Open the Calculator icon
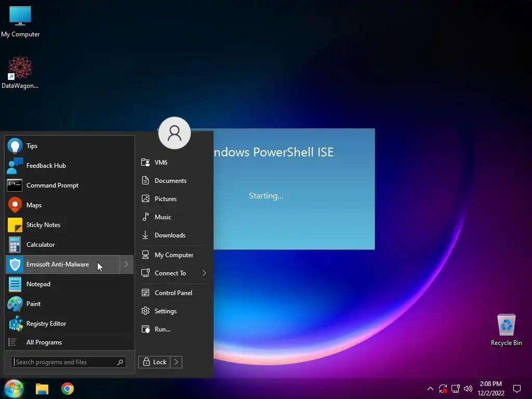 pyautogui.click(x=15, y=245)
